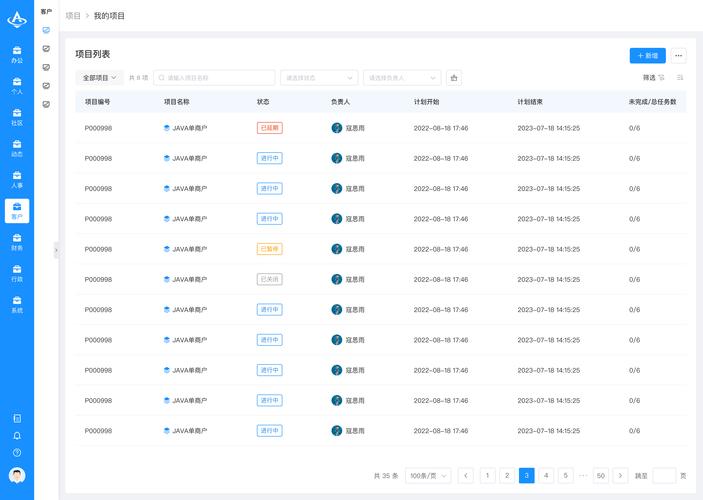Open the 人事 sidebar module

pos(17,179)
